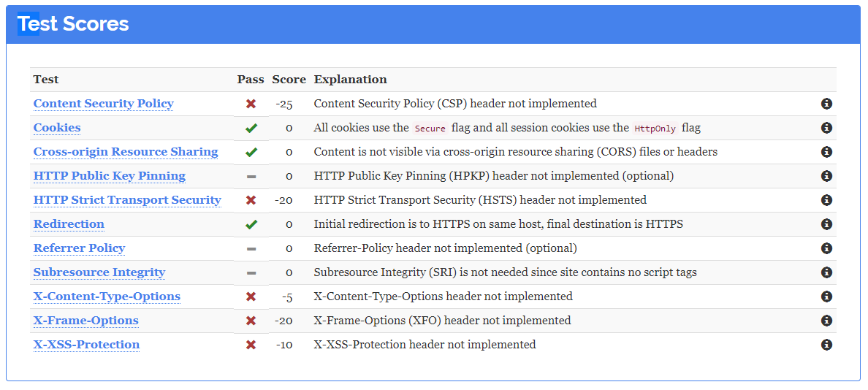
Task: Click info icon in the Cookies row
Action: [x=826, y=128]
